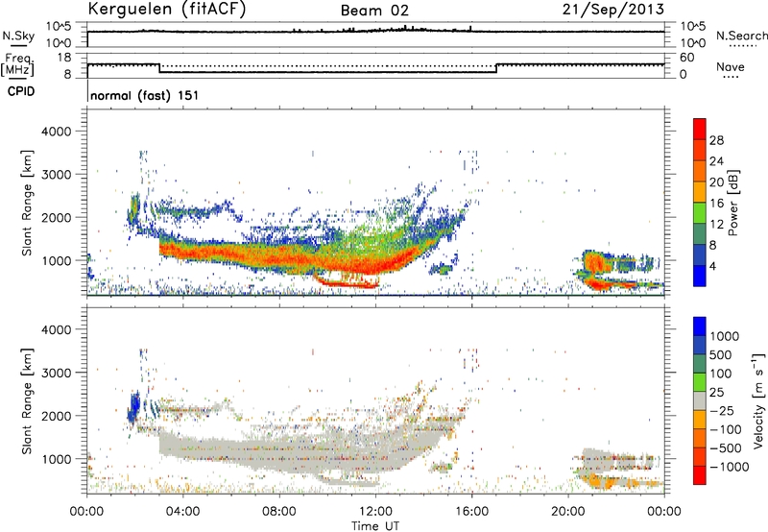The height and width of the screenshot is (532, 768).
Task: Click the "20:00" time tick label
Action: pyautogui.click(x=567, y=512)
